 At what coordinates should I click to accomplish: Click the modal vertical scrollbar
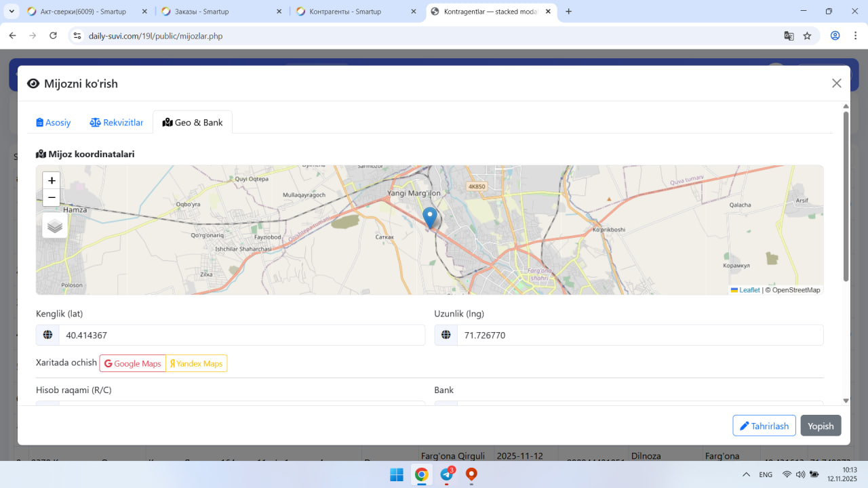(x=846, y=197)
